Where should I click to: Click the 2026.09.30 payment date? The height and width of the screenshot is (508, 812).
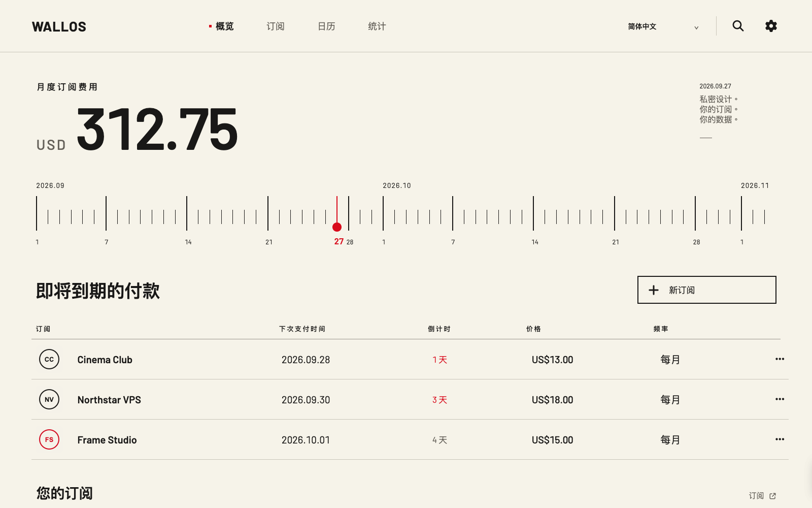[306, 400]
